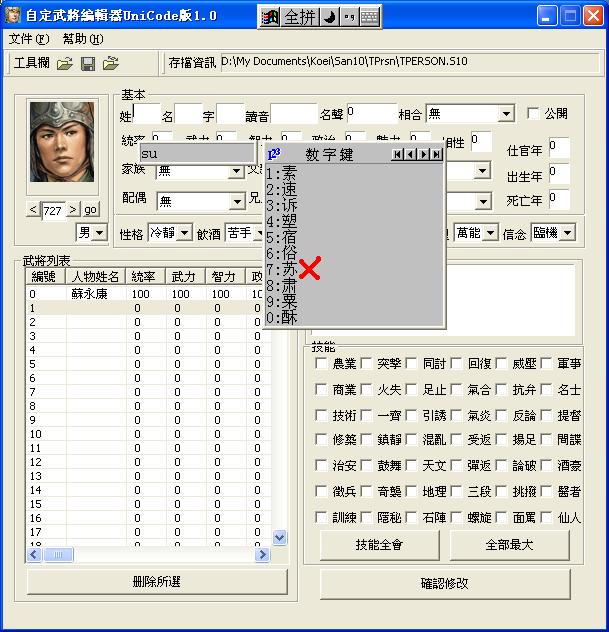609x632 pixels.
Task: Expand the 性格 dropdown showing 冷靜
Action: (185, 233)
